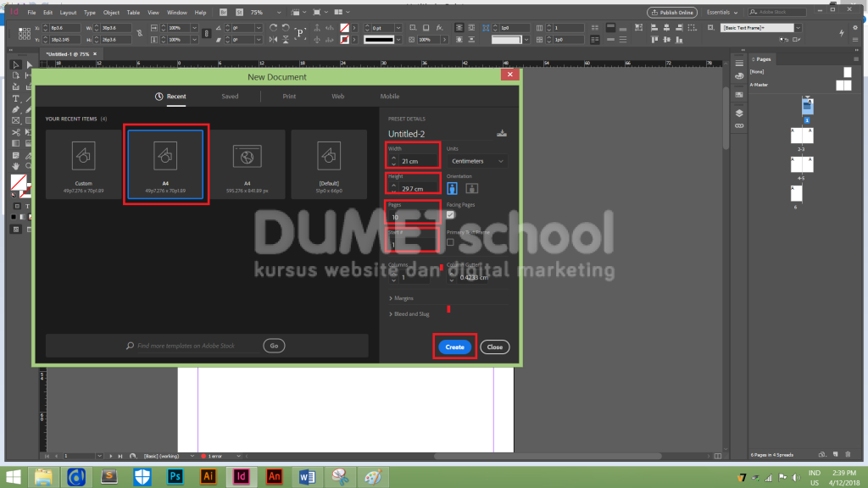Select the Custom recent preset thumbnail
868x488 pixels.
[84, 164]
